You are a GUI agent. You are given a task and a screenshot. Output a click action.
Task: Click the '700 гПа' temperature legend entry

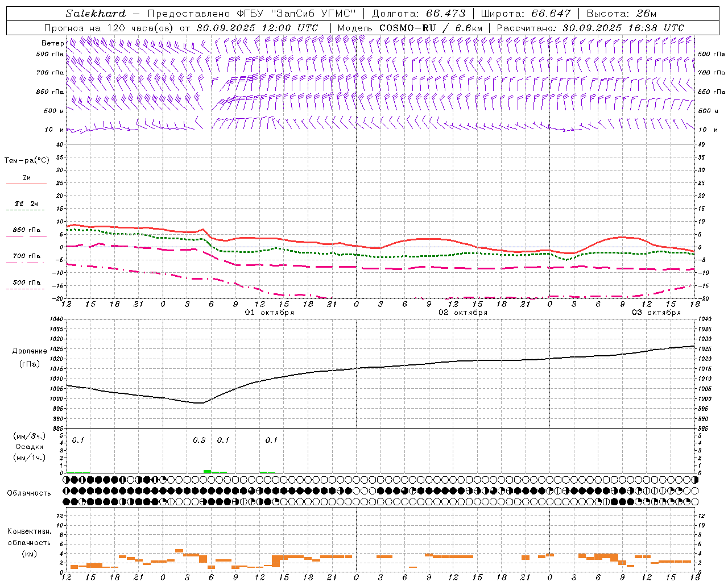coord(27,256)
